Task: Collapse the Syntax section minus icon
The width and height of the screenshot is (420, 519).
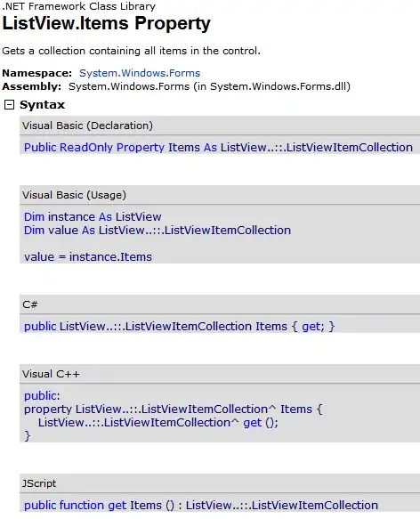Action: [x=9, y=105]
